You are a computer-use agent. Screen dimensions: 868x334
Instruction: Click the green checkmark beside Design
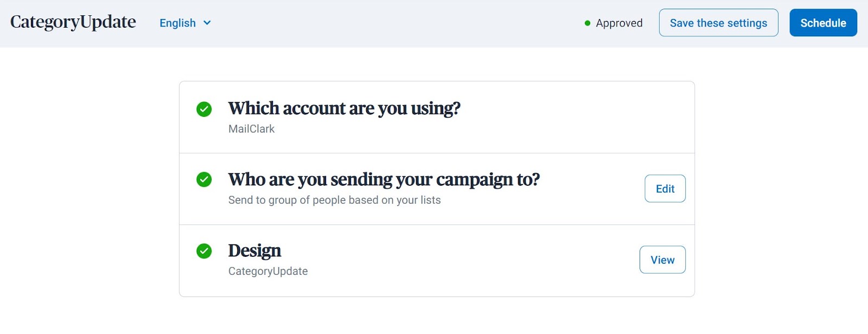click(204, 251)
